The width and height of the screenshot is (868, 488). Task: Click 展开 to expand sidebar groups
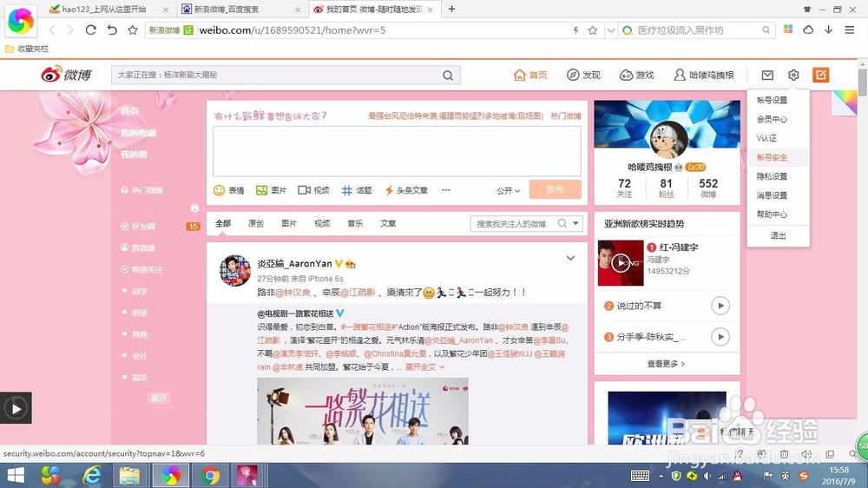pos(159,398)
